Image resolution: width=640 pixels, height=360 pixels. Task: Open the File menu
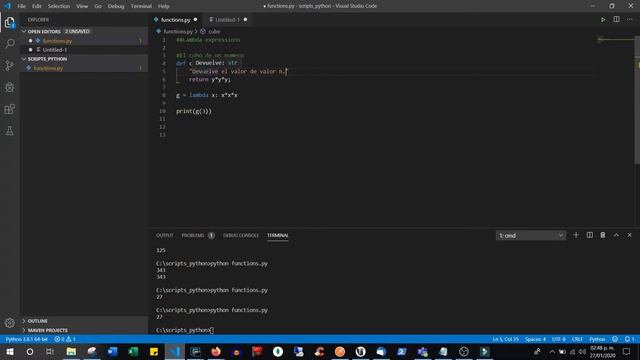coord(22,6)
